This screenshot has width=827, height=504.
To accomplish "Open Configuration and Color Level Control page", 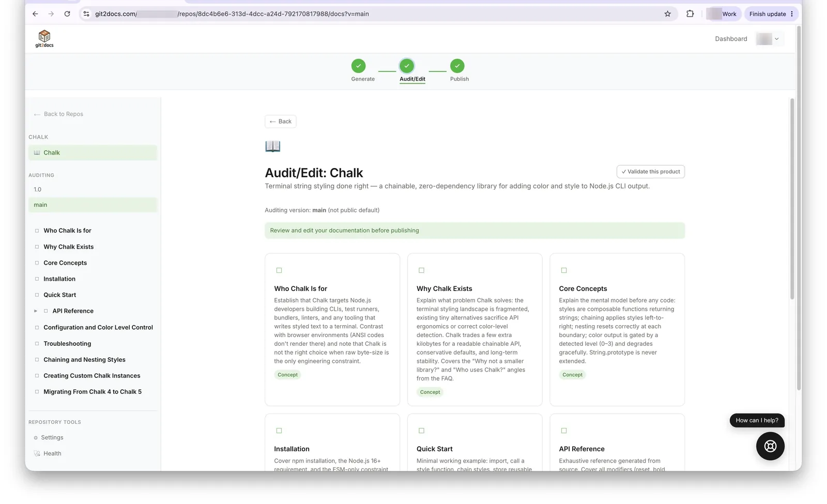I will (x=98, y=327).
